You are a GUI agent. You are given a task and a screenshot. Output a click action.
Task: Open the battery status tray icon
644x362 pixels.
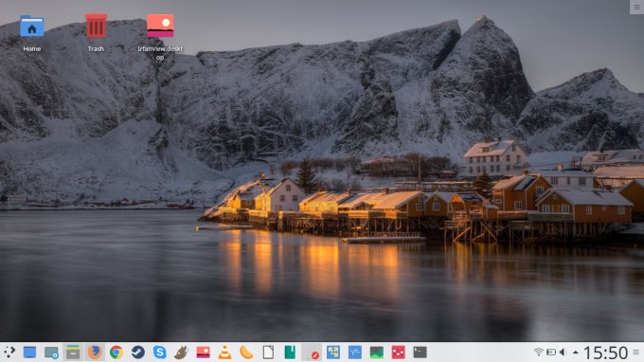click(x=551, y=353)
